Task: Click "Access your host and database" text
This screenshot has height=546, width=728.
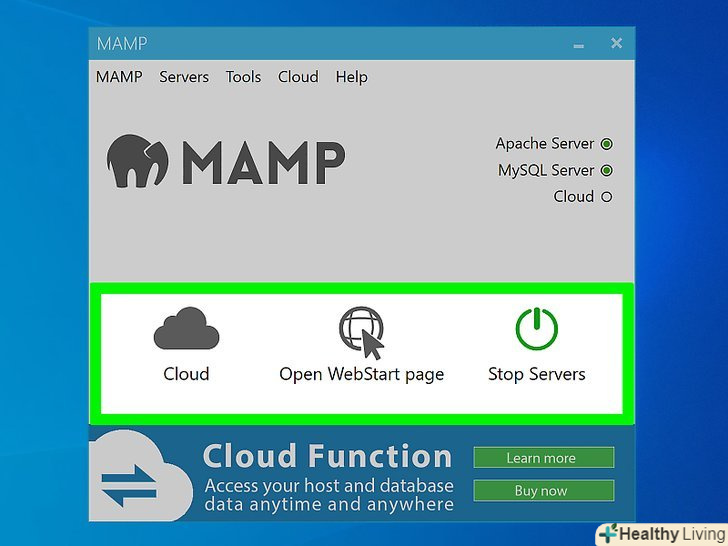Action: (x=329, y=486)
